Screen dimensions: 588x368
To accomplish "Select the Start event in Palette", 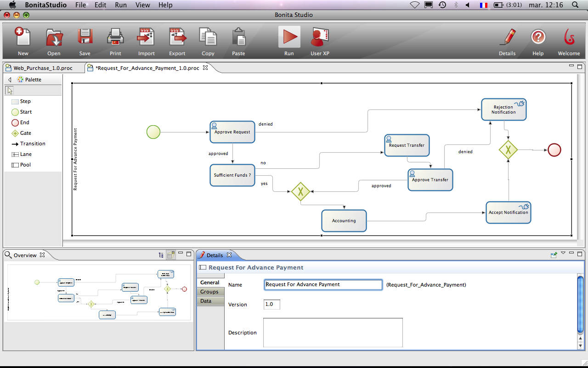I will (x=22, y=112).
